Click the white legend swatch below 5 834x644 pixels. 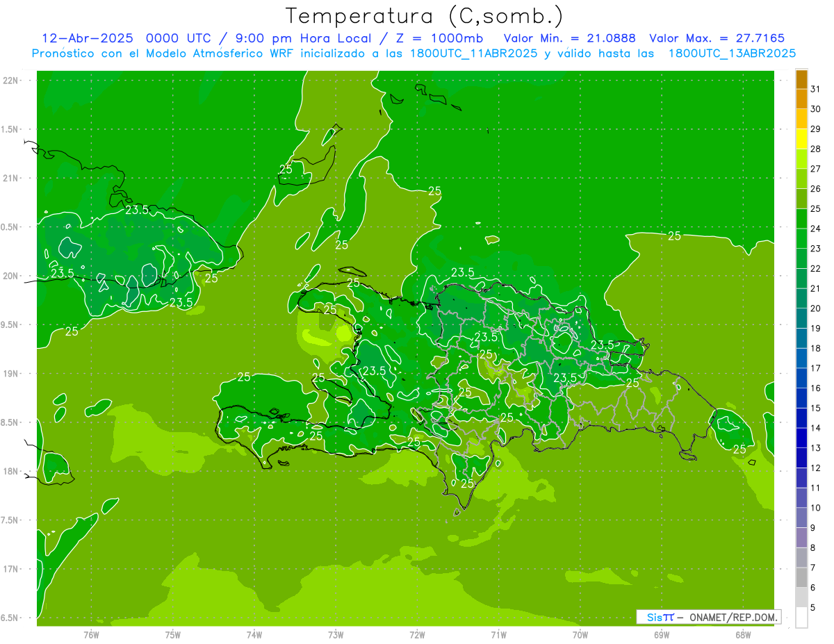point(801,617)
